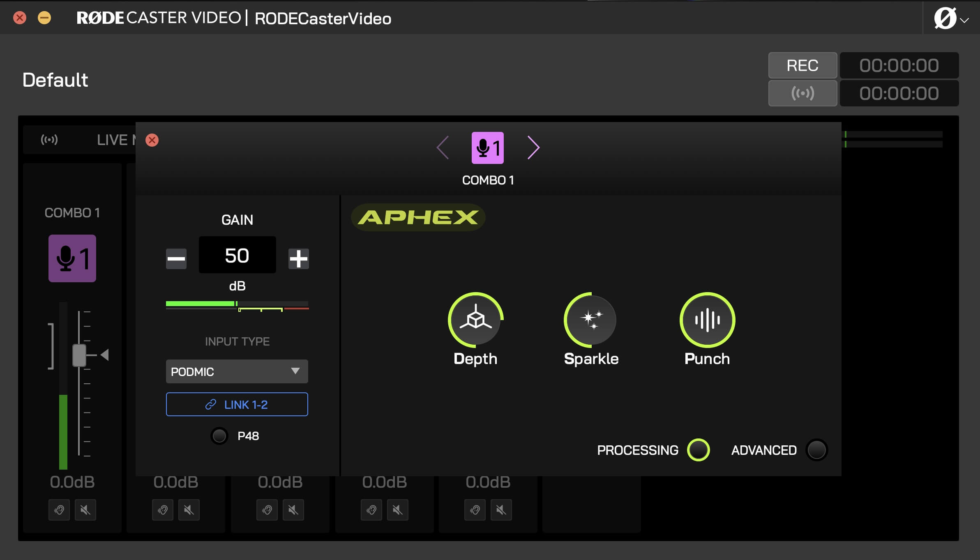Click the right chevron to view next input
The height and width of the screenshot is (560, 980).
(533, 147)
